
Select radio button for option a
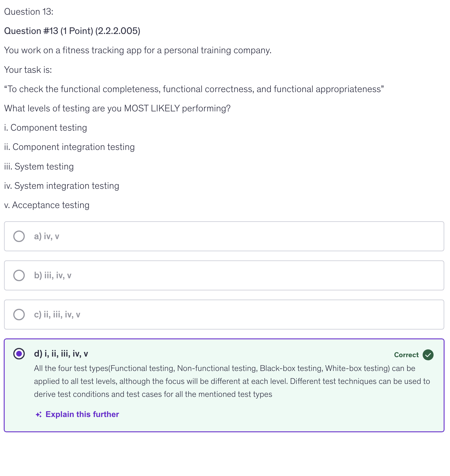(x=19, y=236)
